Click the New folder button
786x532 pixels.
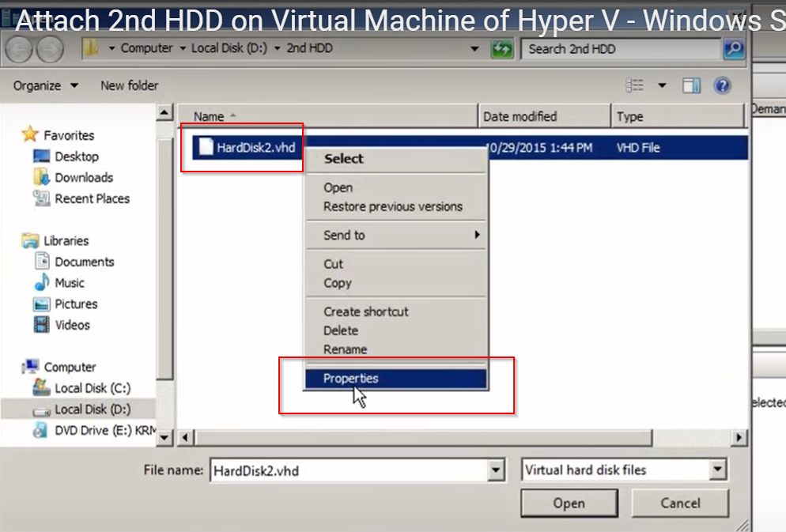[130, 85]
